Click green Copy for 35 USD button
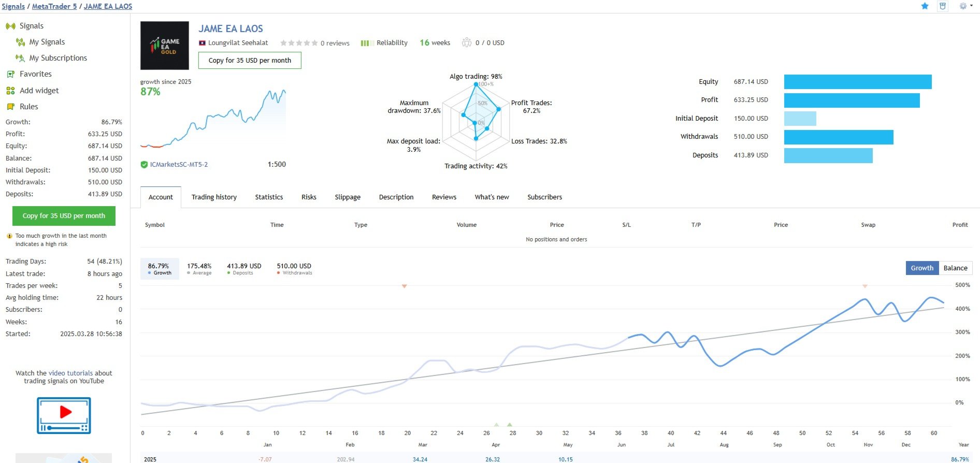Screen dimensions: 980x463 pyautogui.click(x=64, y=216)
